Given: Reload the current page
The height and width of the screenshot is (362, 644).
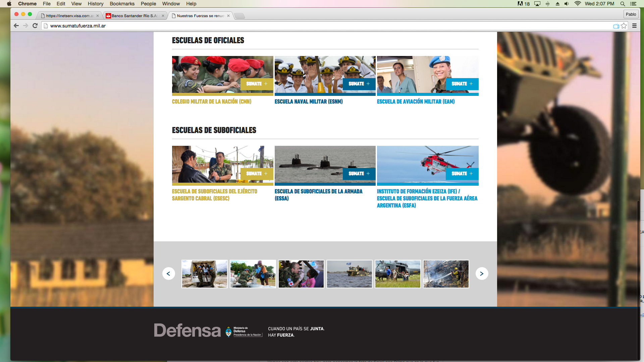Looking at the screenshot, I should click(x=35, y=26).
